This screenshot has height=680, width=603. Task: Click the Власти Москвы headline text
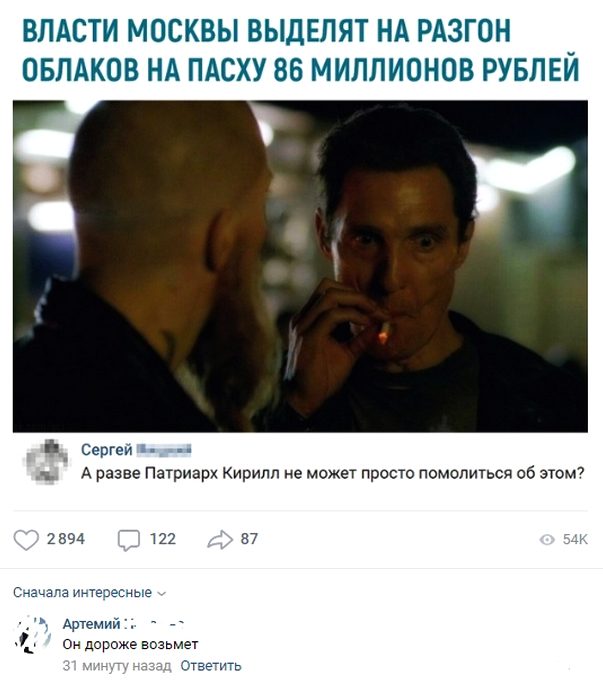[x=300, y=49]
